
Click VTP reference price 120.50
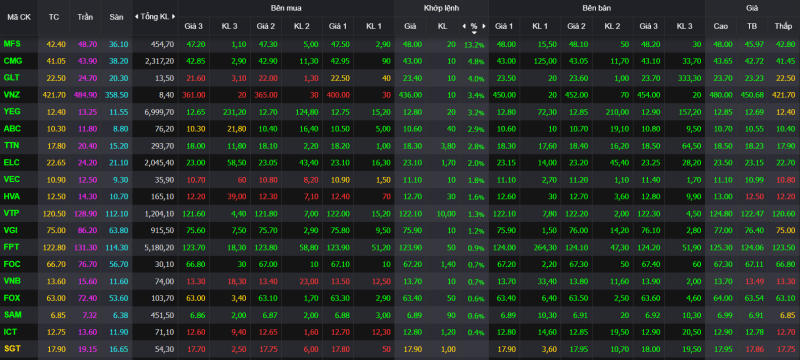[x=54, y=213]
